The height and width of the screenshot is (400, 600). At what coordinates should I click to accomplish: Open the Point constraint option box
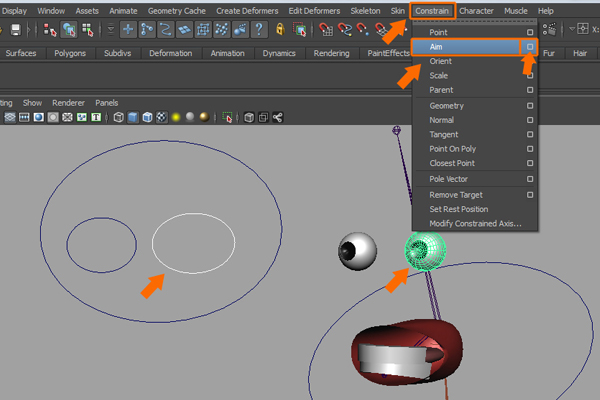pyautogui.click(x=530, y=32)
